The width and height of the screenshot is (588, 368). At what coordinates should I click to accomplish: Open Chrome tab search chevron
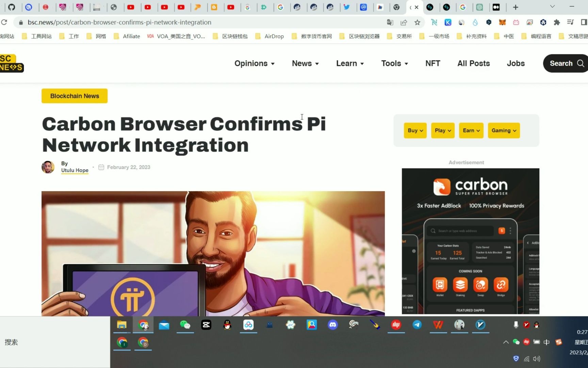552,7
